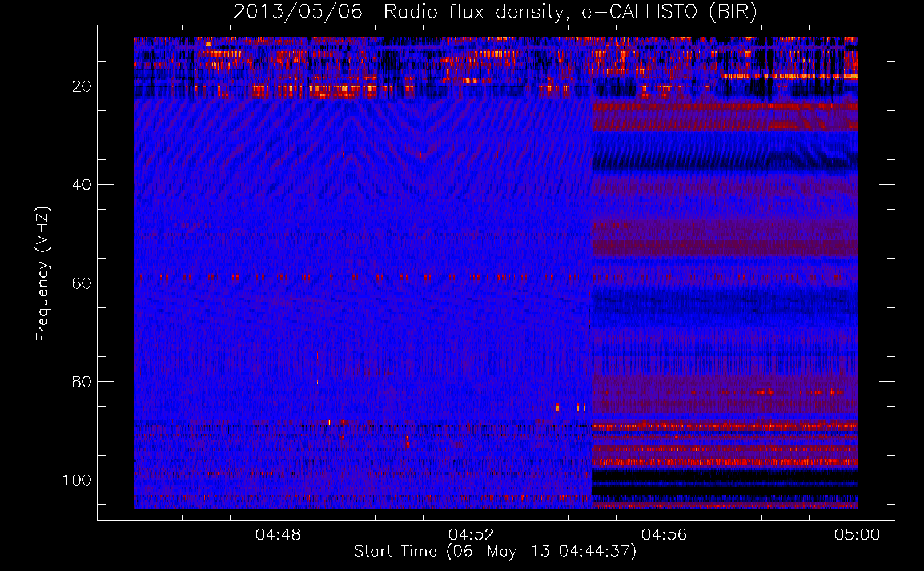Click the plot title '2013/05/06 Radio flux density, e-CALLISTO (BIR)'
Image resolution: width=924 pixels, height=571 pixels.
495,12
